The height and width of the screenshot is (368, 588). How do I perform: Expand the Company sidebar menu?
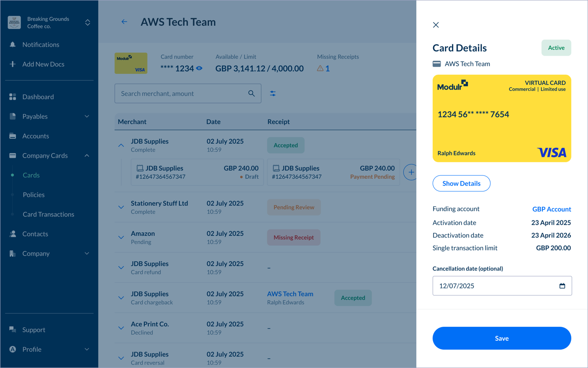(87, 253)
